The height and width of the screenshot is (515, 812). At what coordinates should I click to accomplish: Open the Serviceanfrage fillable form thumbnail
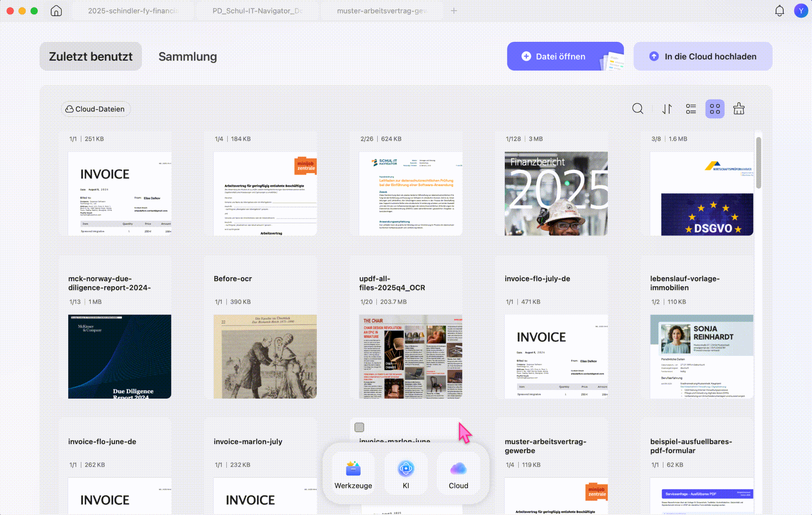pos(702,496)
